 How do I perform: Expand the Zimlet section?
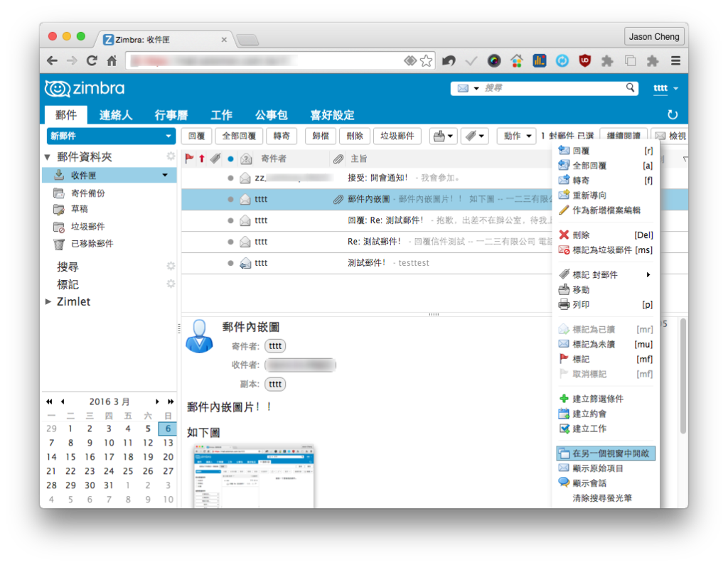pyautogui.click(x=48, y=301)
